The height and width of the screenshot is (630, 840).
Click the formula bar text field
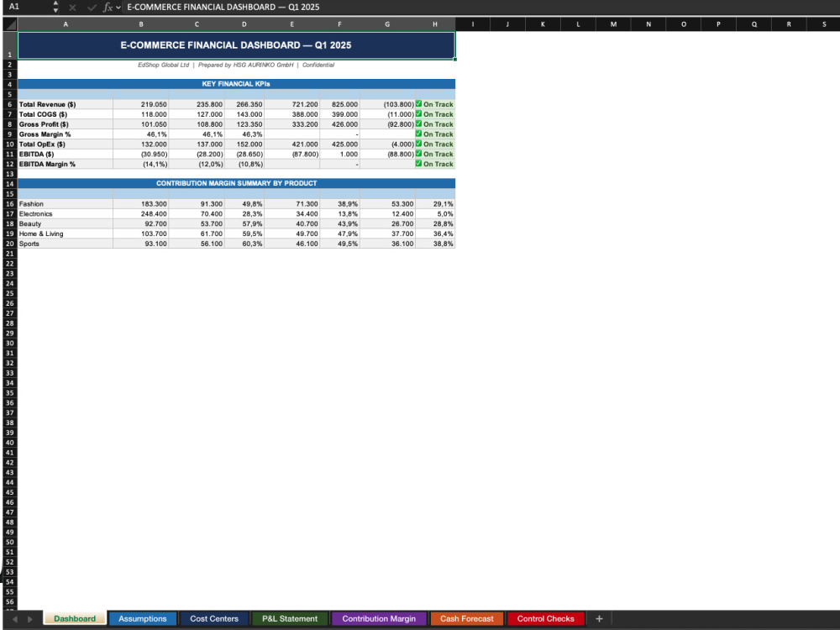pyautogui.click(x=480, y=7)
